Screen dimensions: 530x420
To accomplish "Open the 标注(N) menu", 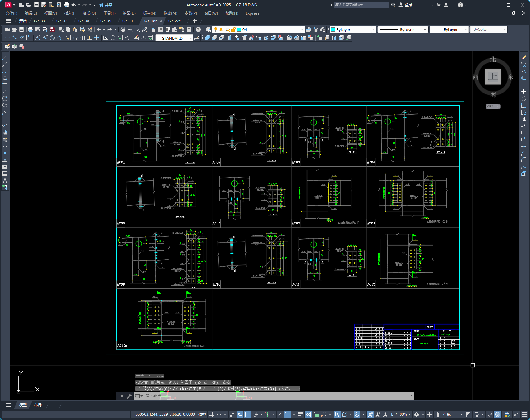I will [x=150, y=13].
